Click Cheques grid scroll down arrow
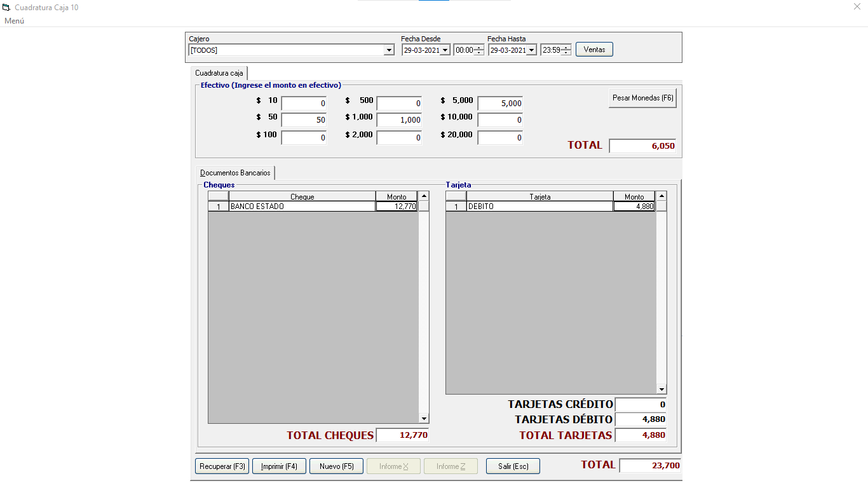This screenshot has width=868, height=488. (424, 418)
